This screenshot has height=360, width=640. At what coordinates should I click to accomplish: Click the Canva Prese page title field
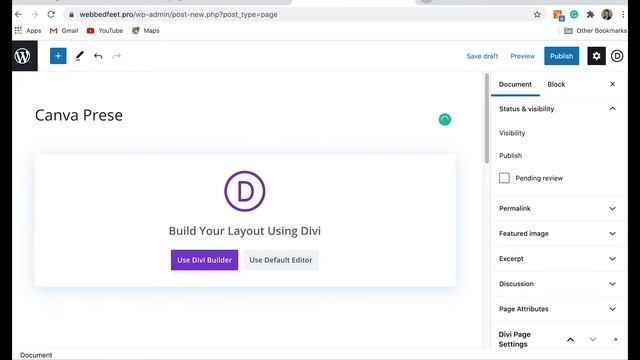coord(245,115)
